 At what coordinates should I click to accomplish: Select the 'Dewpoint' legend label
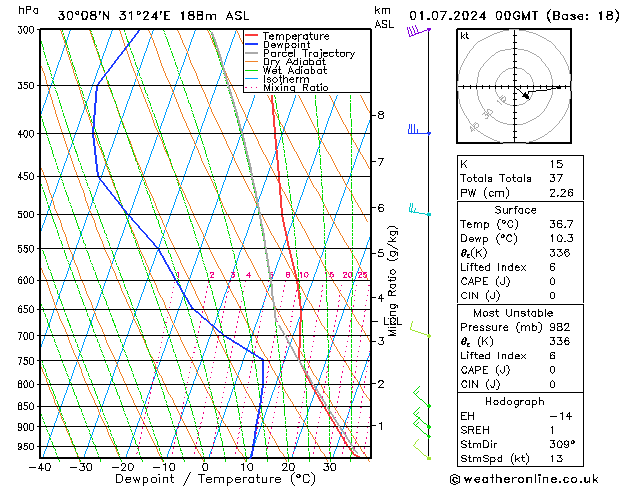point(286,45)
